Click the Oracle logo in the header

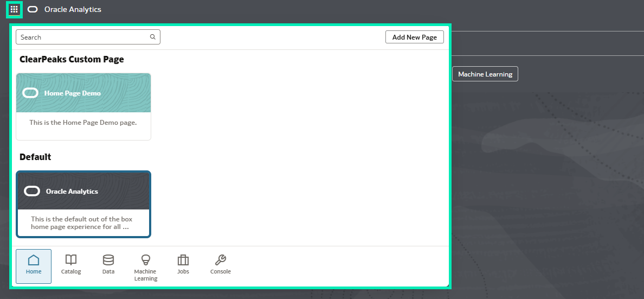33,10
